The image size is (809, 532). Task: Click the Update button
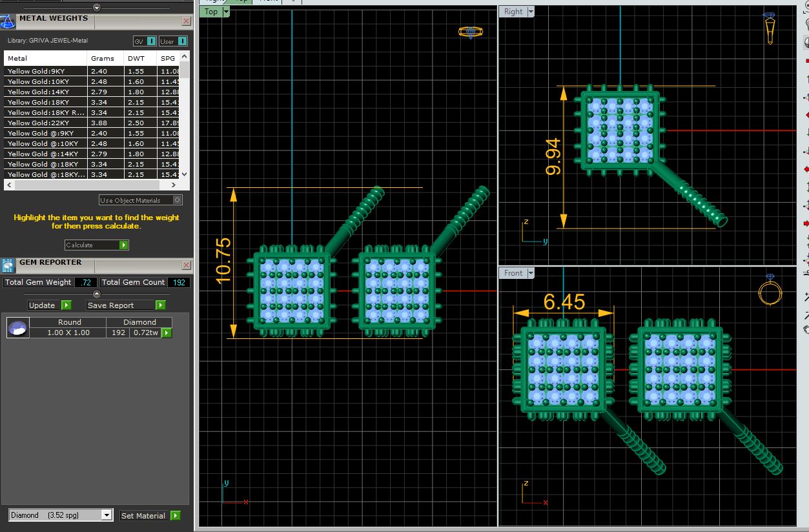point(49,305)
